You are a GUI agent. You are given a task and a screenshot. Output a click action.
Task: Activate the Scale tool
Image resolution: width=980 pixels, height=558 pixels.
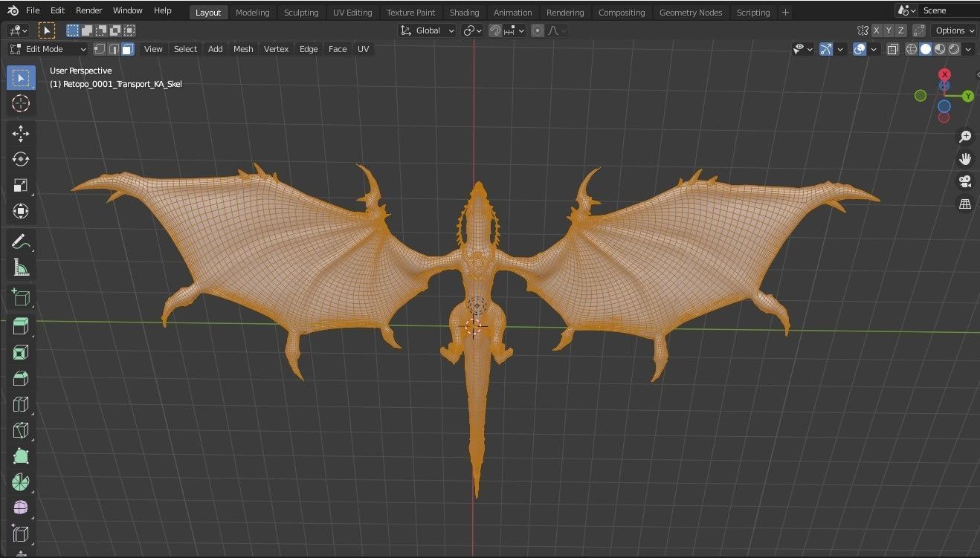click(x=21, y=185)
